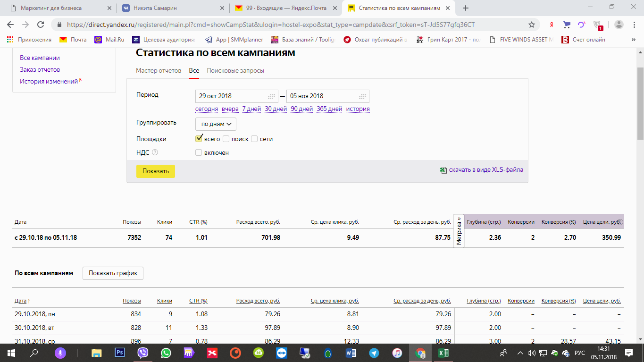The image size is (644, 362).
Task: Open Telegram from the taskbar
Action: 374,353
